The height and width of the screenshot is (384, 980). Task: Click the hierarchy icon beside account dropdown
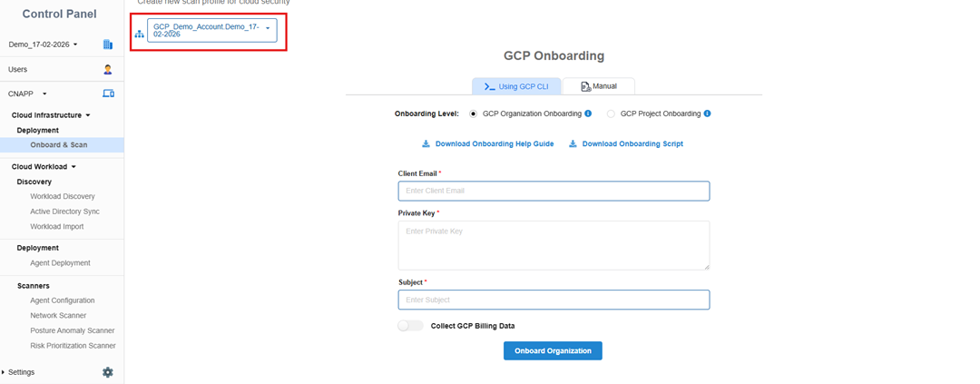(x=139, y=34)
